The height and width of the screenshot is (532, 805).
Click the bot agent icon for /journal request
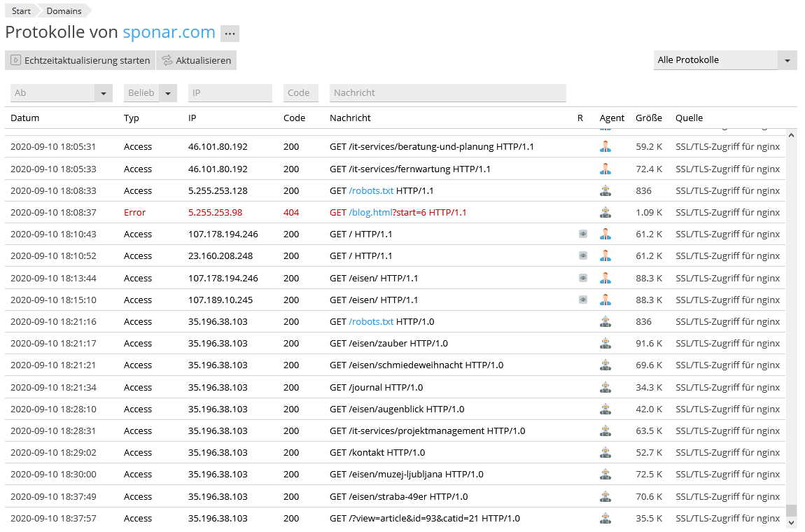605,387
